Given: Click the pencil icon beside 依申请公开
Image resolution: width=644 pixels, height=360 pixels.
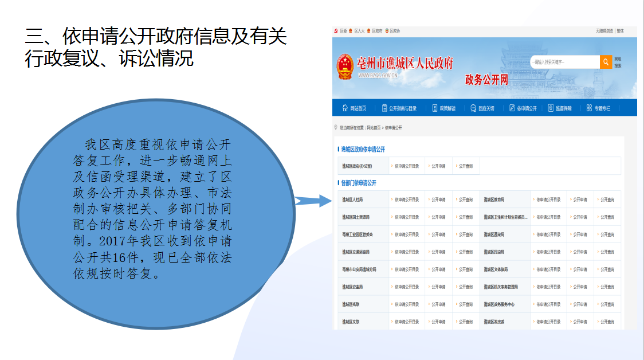Looking at the screenshot, I should click(512, 108).
